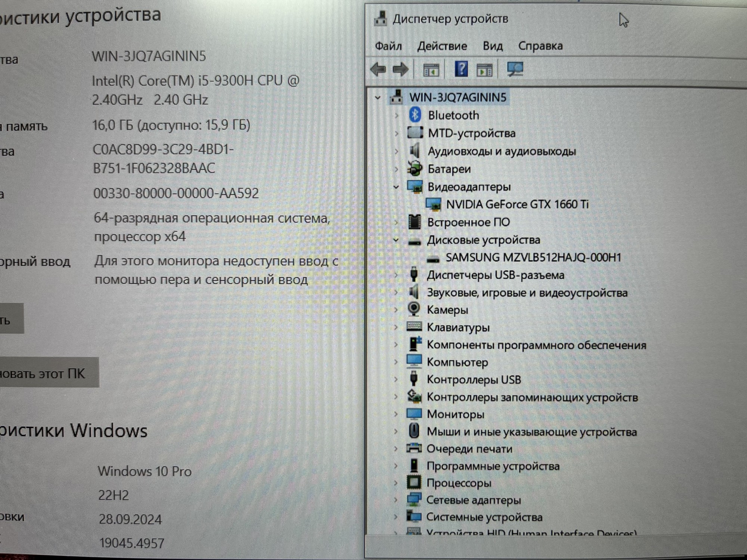Expand the Сетевые адаптеры category
Image resolution: width=747 pixels, height=560 pixels.
pyautogui.click(x=397, y=500)
